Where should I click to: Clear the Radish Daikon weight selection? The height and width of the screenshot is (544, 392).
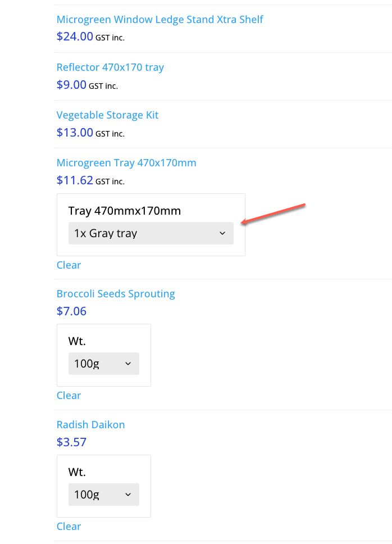tap(69, 527)
